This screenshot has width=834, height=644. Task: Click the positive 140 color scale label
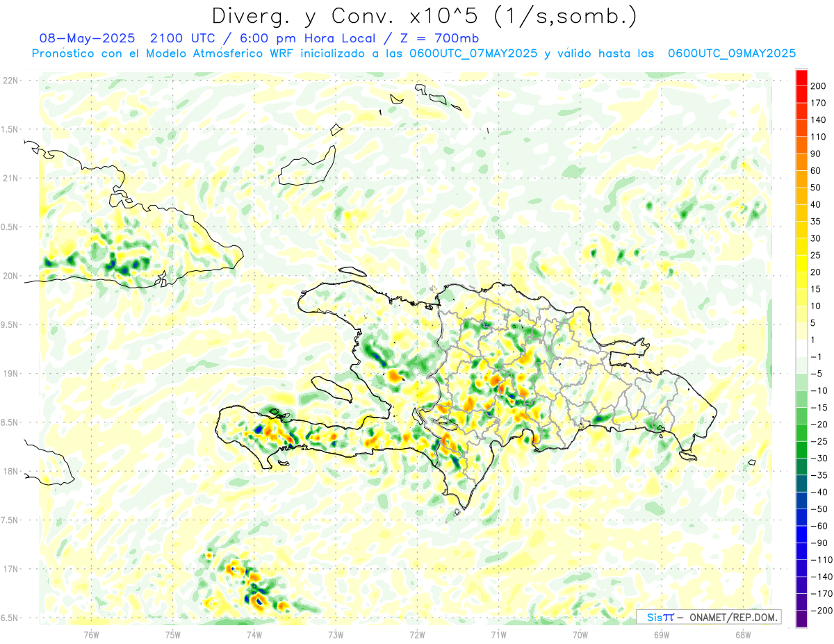coord(818,119)
